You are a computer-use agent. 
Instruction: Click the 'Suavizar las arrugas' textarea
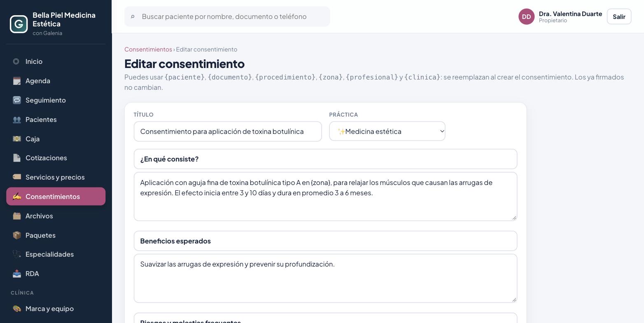pos(325,279)
